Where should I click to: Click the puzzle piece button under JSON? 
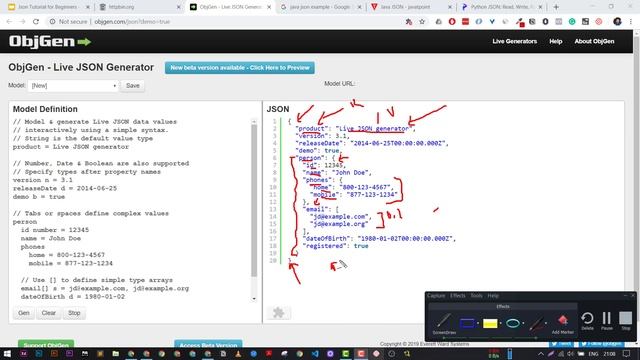point(278,313)
